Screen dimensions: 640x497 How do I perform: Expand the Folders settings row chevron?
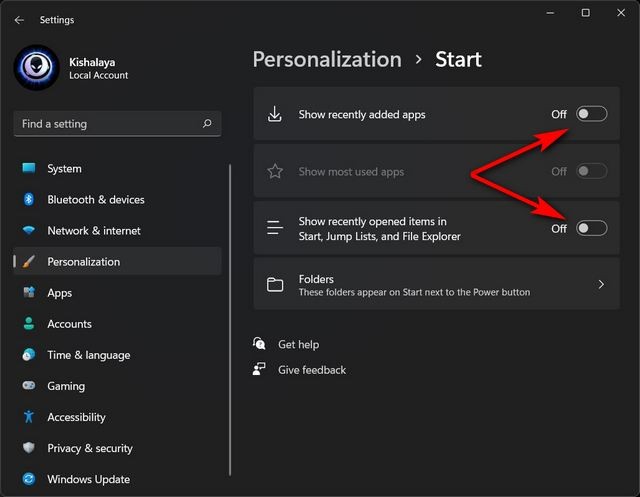pos(601,285)
